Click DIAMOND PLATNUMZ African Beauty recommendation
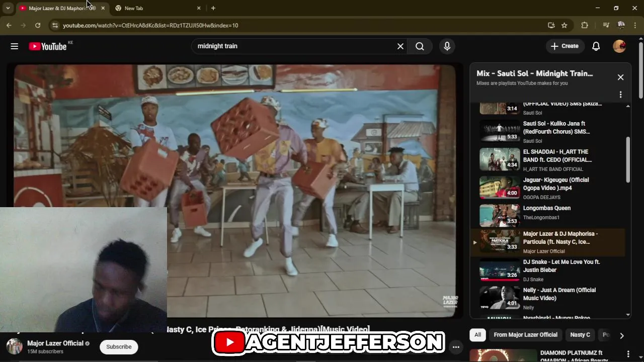This screenshot has width=644, height=362. pos(571,356)
